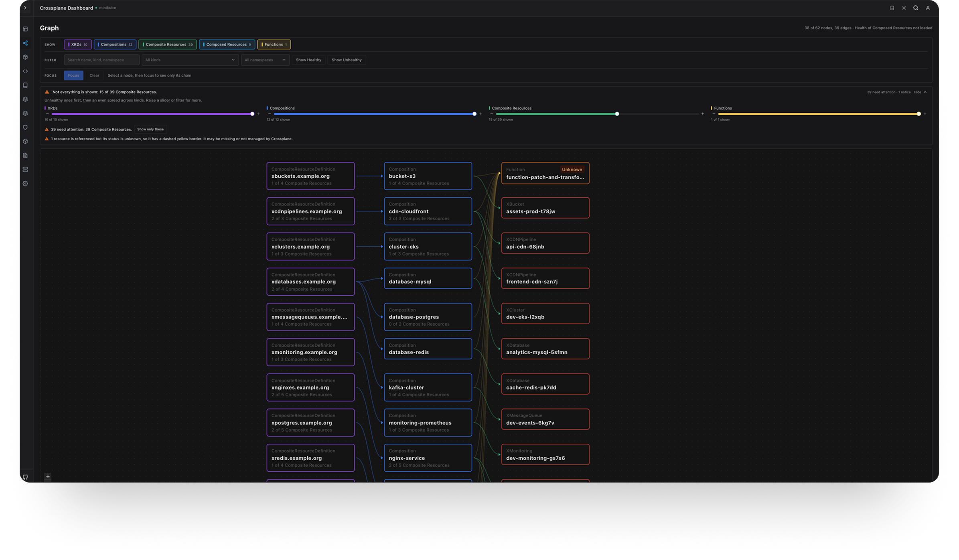Toggle the light theme sun icon
The width and height of the screenshot is (959, 560).
point(904,8)
